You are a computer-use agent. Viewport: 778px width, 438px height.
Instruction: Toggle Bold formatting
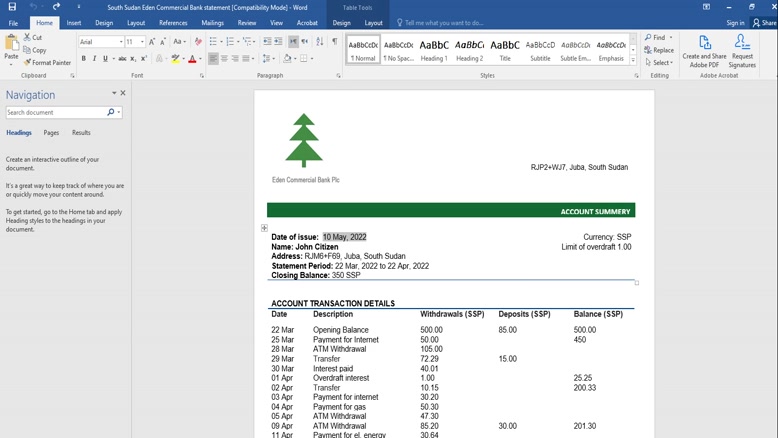(84, 59)
